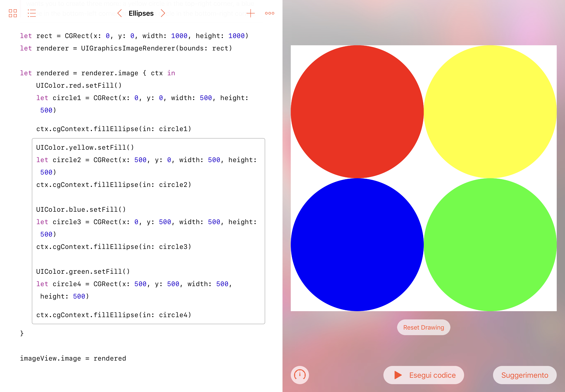Open the Ellipses page title menu

[141, 13]
